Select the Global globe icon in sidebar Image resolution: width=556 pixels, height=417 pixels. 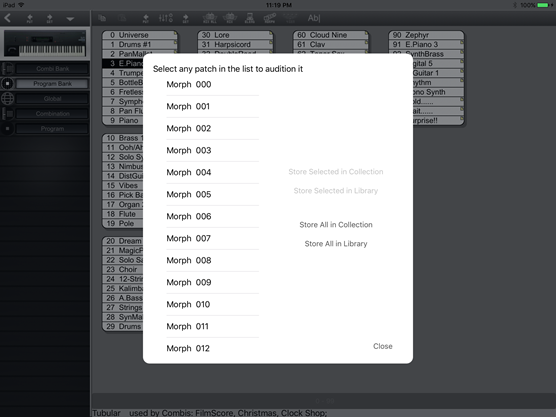pos(7,99)
